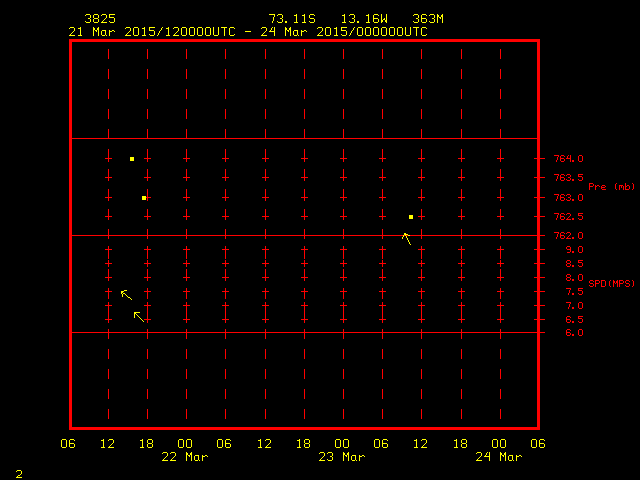Pick the yellow pressure point at 762.5 level
Image resolution: width=640 pixels, height=480 pixels.
click(x=411, y=217)
